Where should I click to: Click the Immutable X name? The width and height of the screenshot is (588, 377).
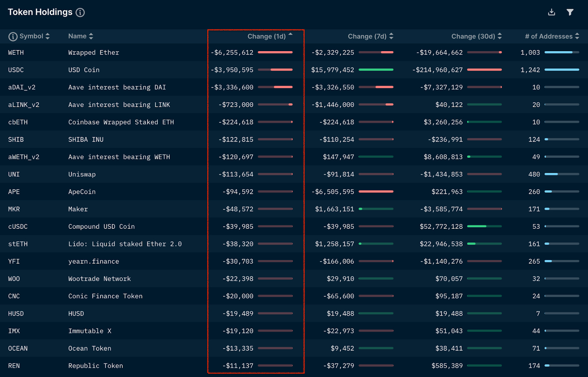click(90, 331)
